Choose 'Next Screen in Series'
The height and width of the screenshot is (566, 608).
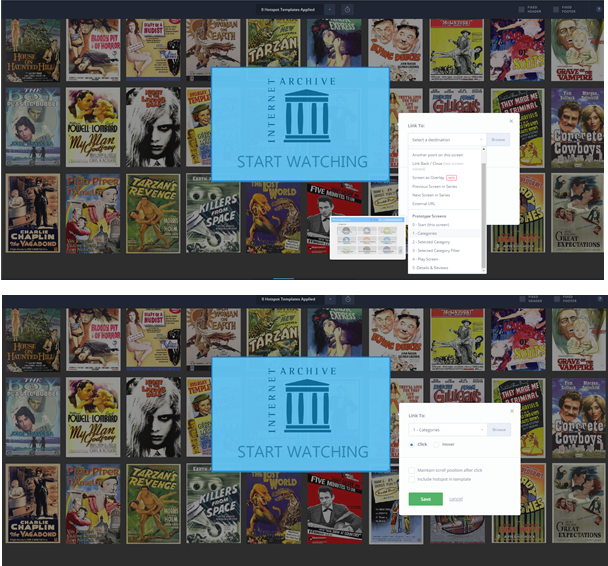click(431, 195)
